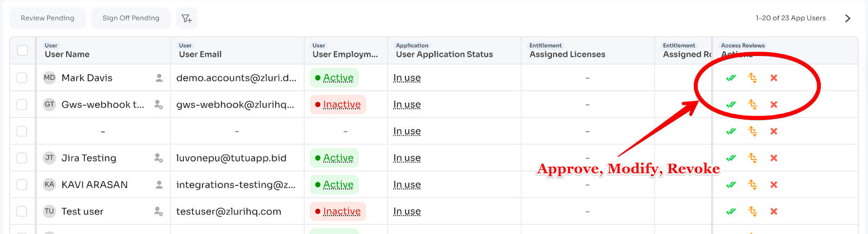This screenshot has width=868, height=234.
Task: Revoke access for Jira Testing
Action: click(774, 158)
